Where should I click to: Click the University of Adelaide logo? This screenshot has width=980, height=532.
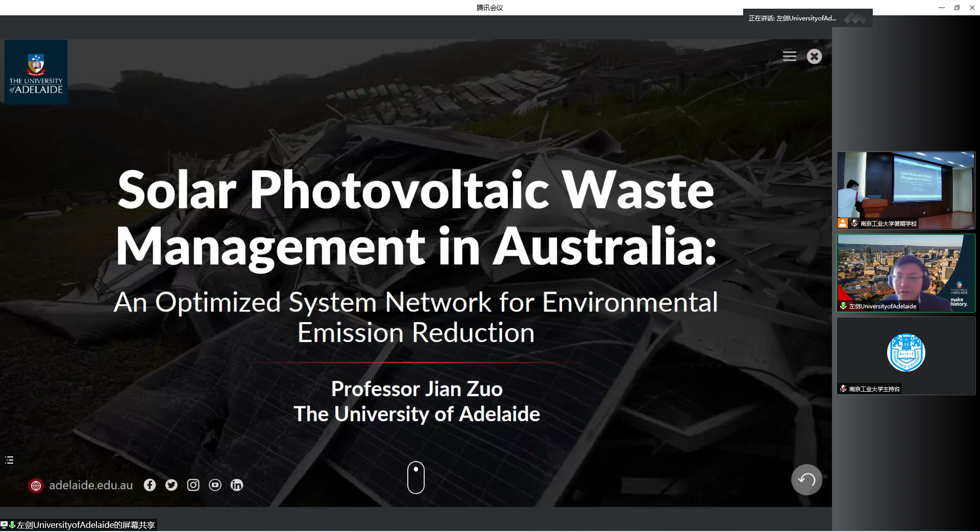[36, 72]
